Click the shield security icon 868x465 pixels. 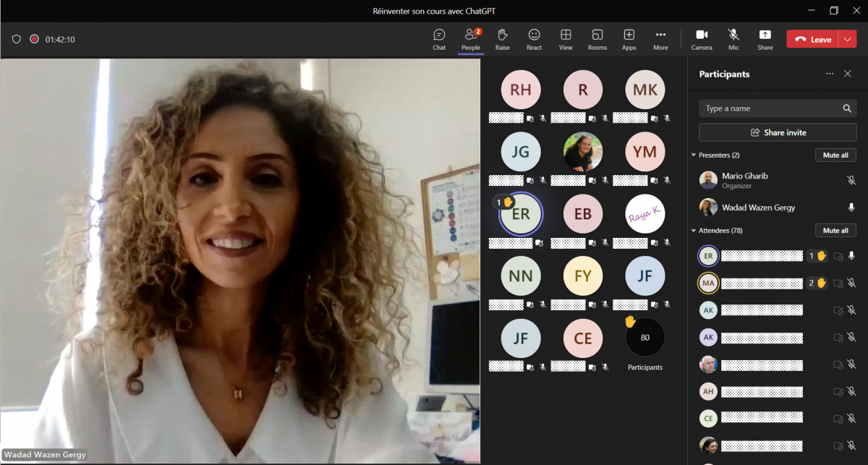17,39
